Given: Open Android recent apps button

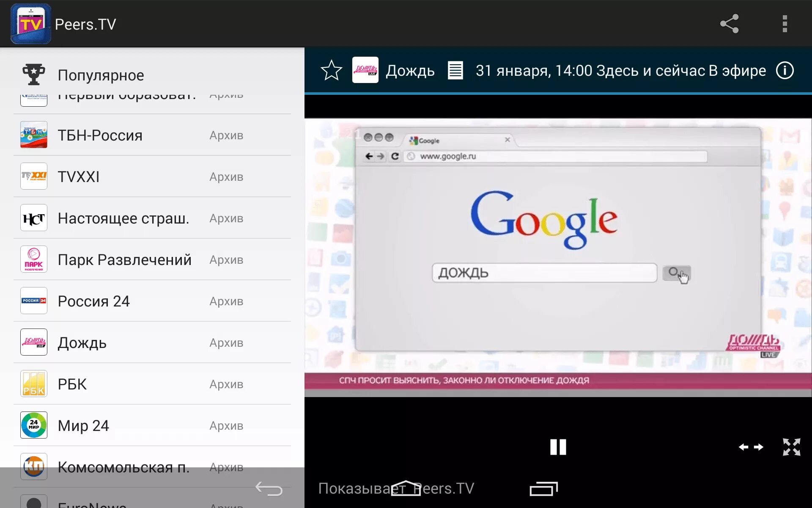Looking at the screenshot, I should pyautogui.click(x=543, y=489).
